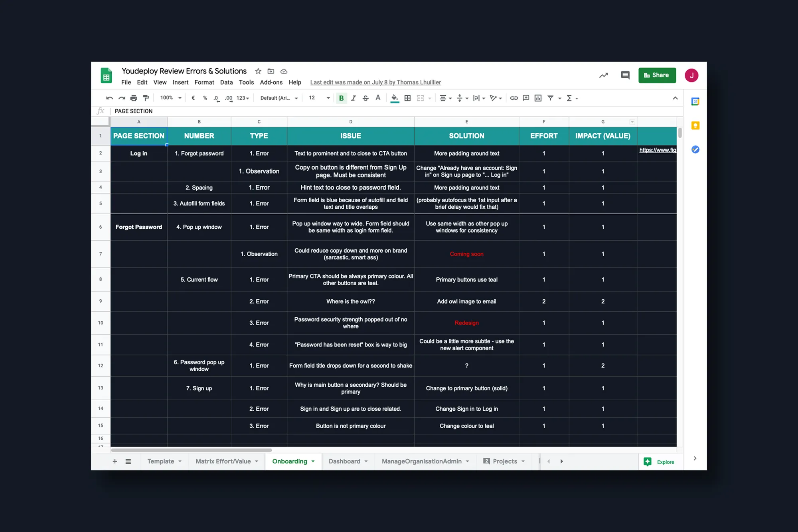Click the Explore button
798x532 pixels.
click(x=659, y=462)
